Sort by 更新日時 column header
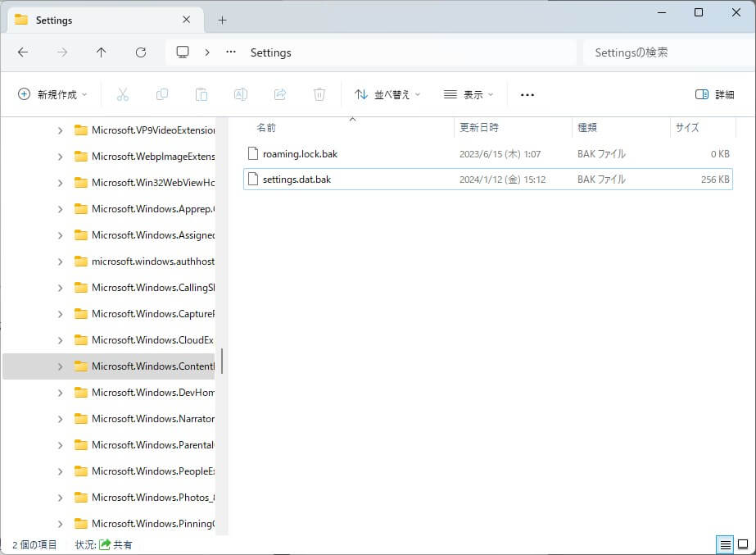756x555 pixels. (x=479, y=128)
